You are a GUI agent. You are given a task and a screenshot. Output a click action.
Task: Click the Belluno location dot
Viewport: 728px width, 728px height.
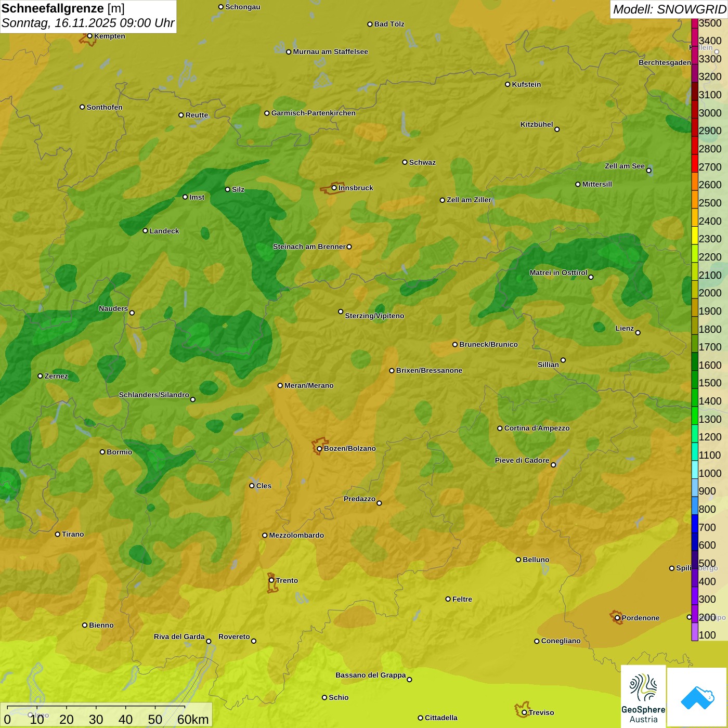518,560
